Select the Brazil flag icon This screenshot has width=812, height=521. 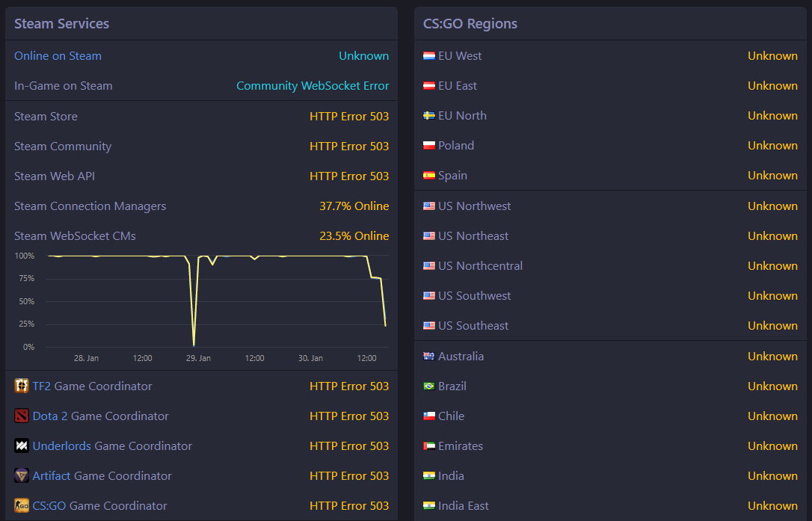point(428,386)
